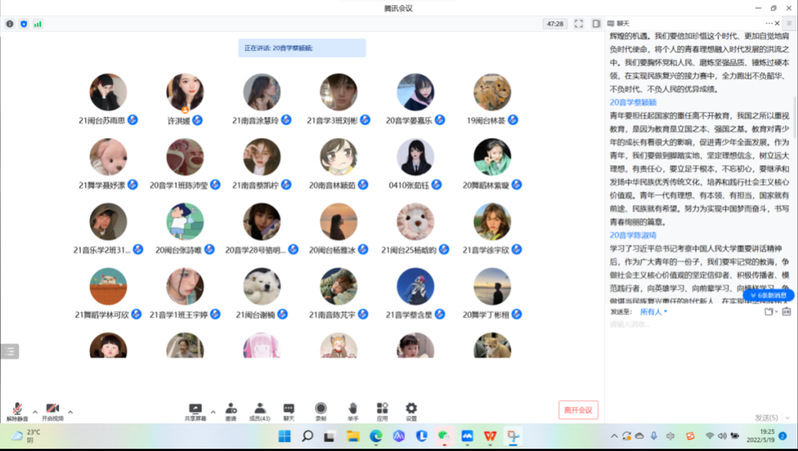Start recording with the 录制 item
The height and width of the screenshot is (451, 798).
[x=321, y=410]
